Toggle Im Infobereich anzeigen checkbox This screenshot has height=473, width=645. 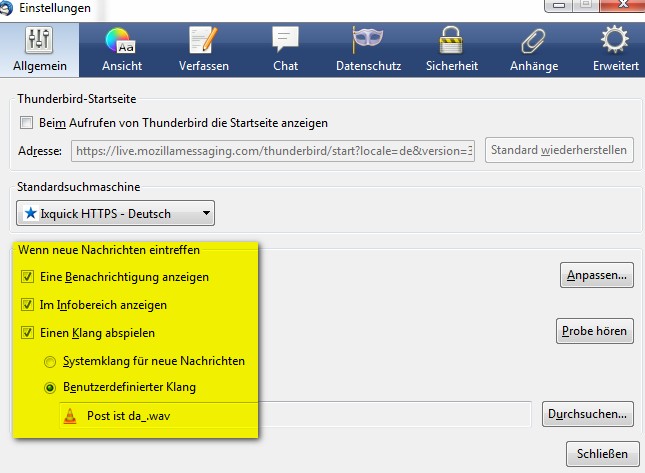[27, 305]
